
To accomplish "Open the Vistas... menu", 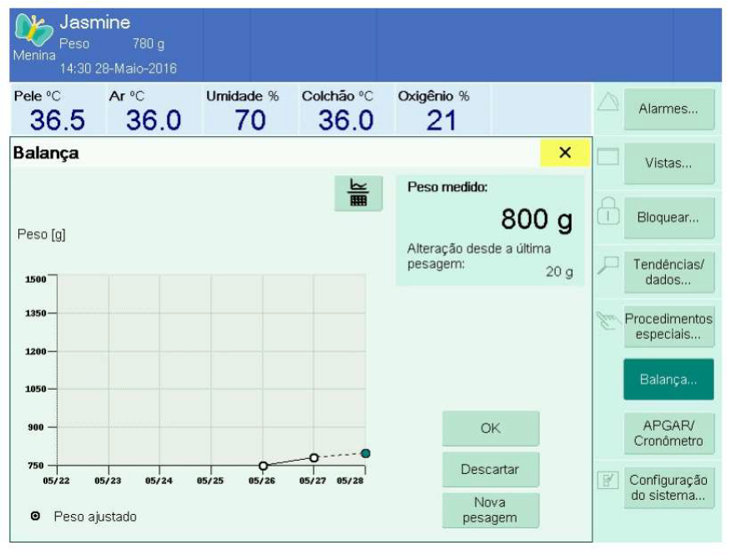I will 669,164.
